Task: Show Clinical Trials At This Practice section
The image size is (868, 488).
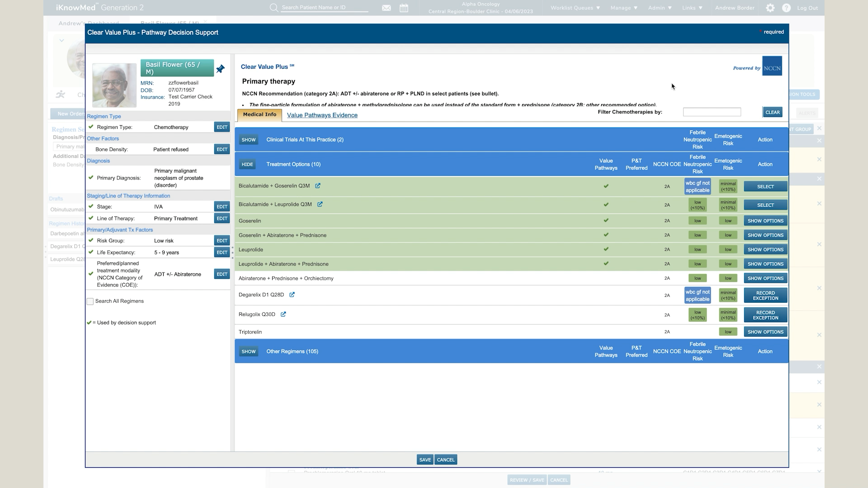Action: (249, 140)
